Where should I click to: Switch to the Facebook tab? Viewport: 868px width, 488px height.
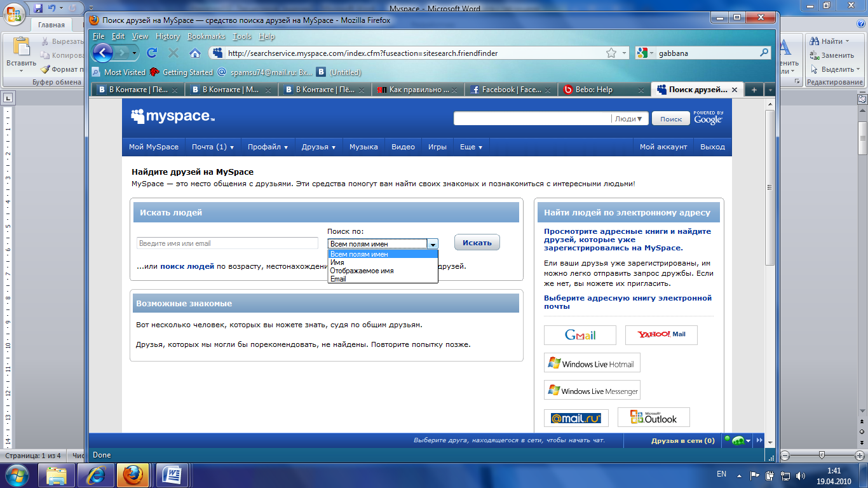pyautogui.click(x=511, y=90)
